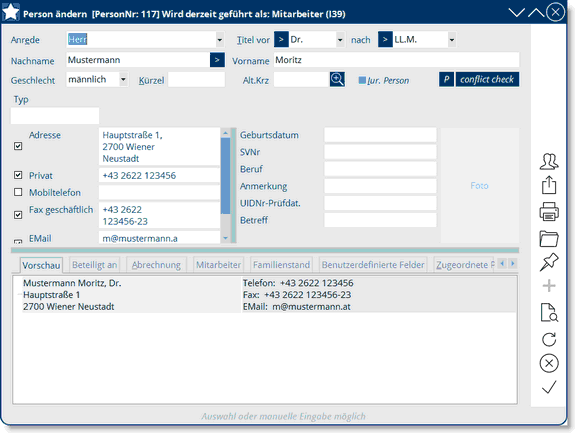
Task: Confirm changes with the checkmark icon
Action: pos(549,387)
